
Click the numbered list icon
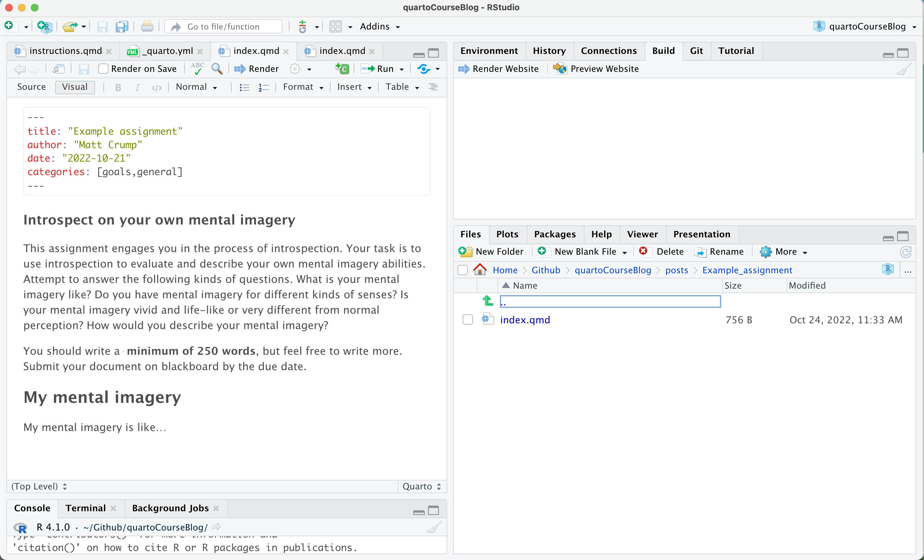(x=264, y=87)
